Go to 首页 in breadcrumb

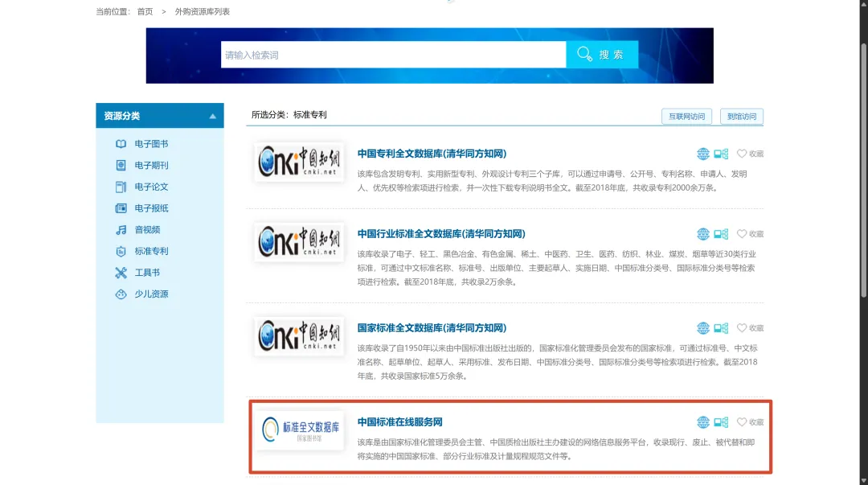(145, 11)
